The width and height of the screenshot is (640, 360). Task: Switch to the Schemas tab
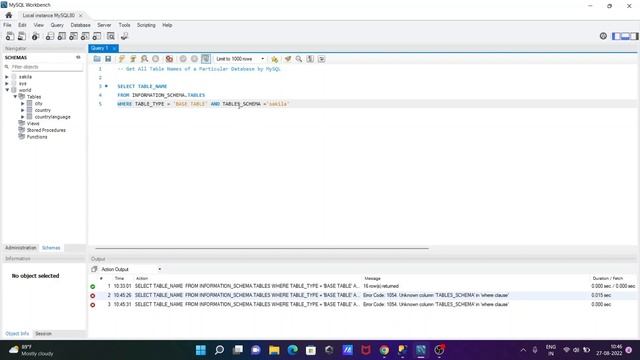coord(51,248)
